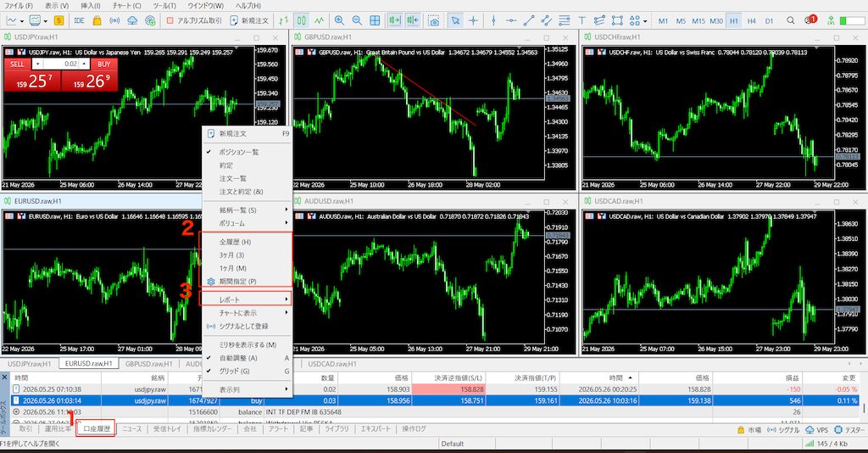This screenshot has width=868, height=453.
Task: Toggle グリッド (G) option in context menu
Action: (247, 371)
